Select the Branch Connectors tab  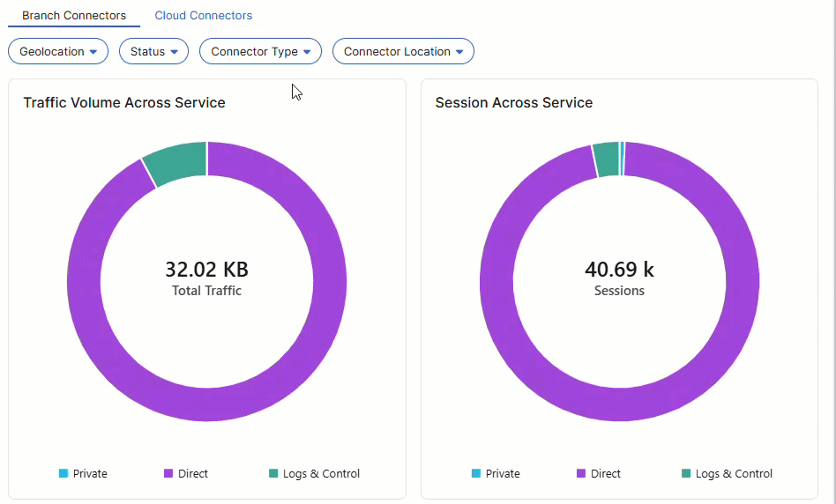coord(74,16)
